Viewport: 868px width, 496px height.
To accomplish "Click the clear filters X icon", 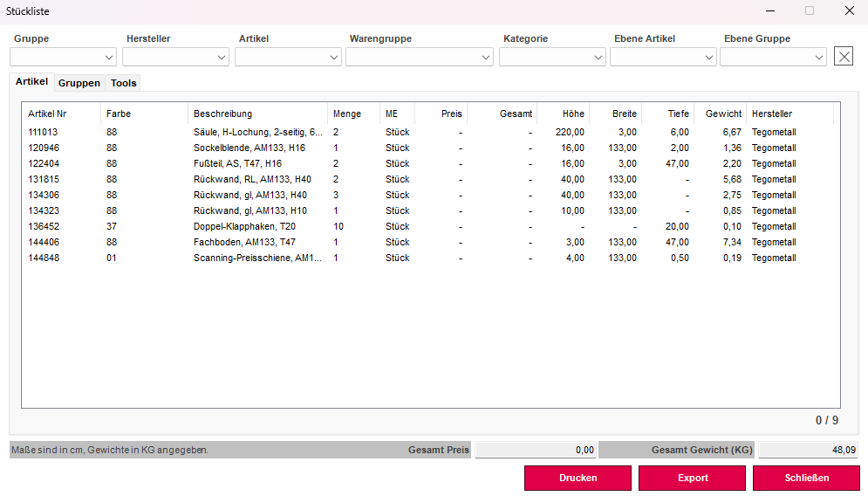I will 843,57.
